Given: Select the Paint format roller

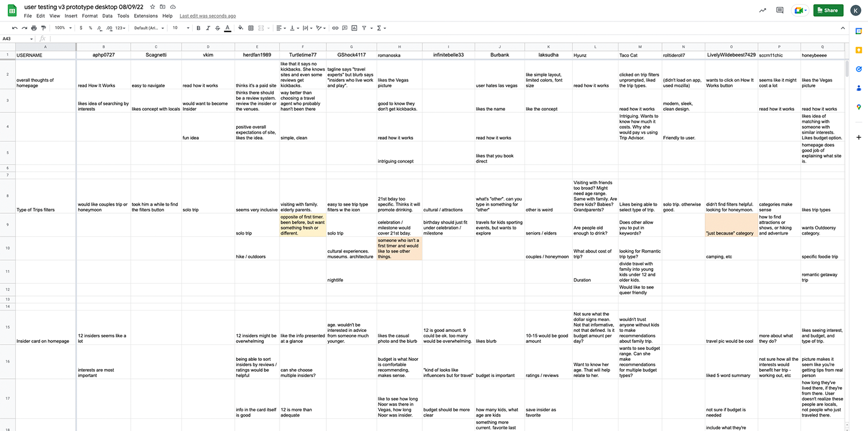Looking at the screenshot, I should [43, 28].
